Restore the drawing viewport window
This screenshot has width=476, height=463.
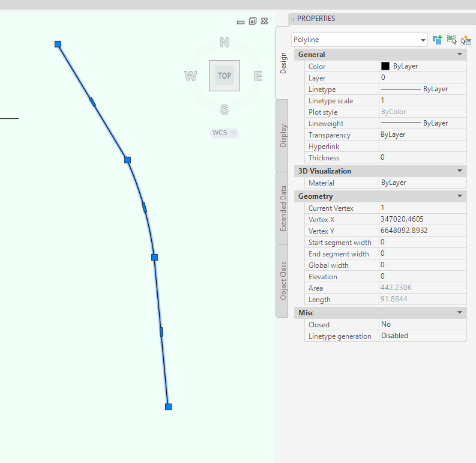(253, 21)
